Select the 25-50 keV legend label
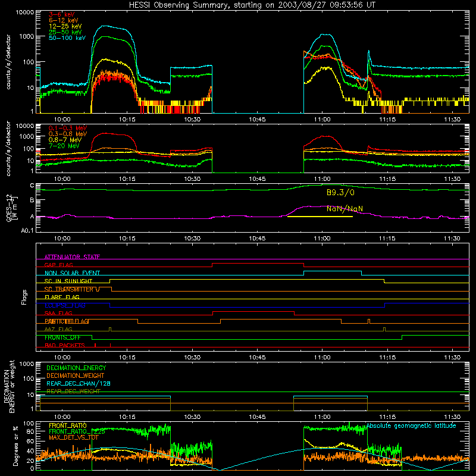Image resolution: width=476 pixels, height=476 pixels. click(65, 32)
